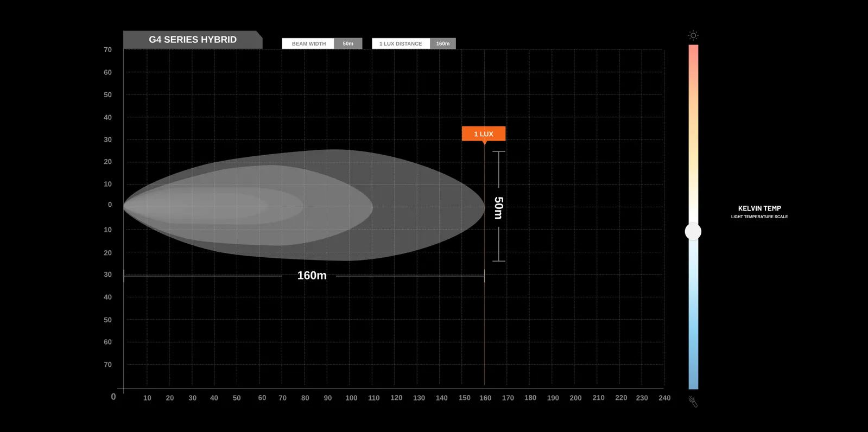Click the white Kelvin temperature slider handle
This screenshot has width=868, height=432.
[x=693, y=232]
